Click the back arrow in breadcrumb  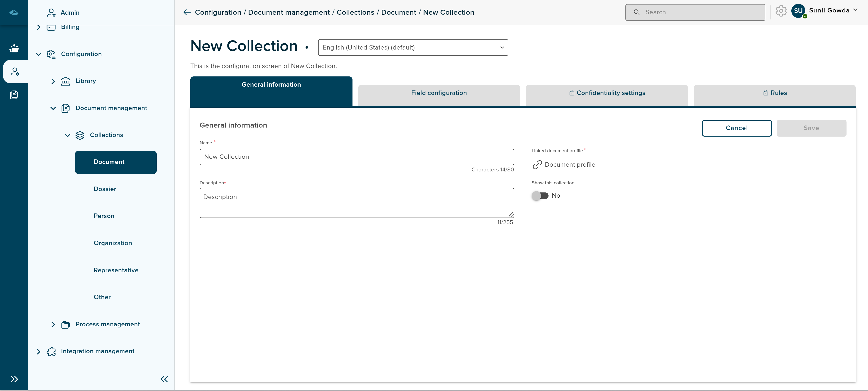[187, 12]
